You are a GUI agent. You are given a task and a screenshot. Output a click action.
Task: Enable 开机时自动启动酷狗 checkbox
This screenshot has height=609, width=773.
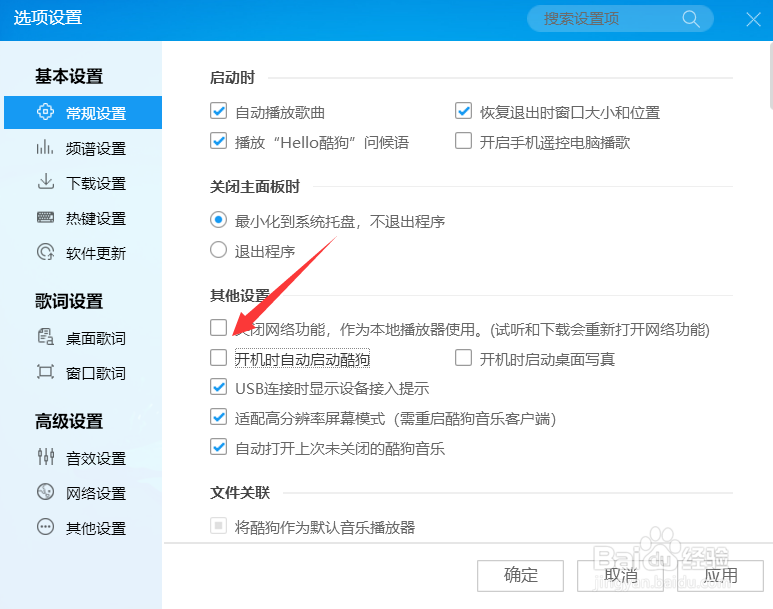pyautogui.click(x=218, y=358)
